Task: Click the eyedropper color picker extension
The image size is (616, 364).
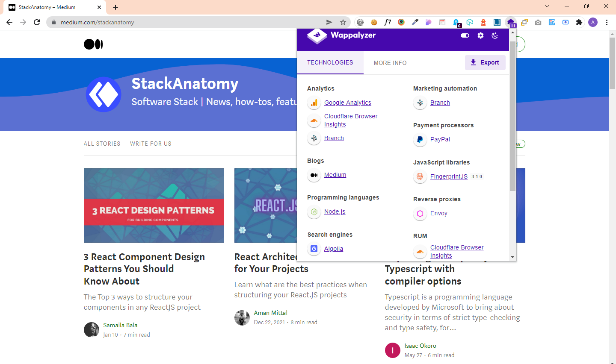Action: point(415,22)
